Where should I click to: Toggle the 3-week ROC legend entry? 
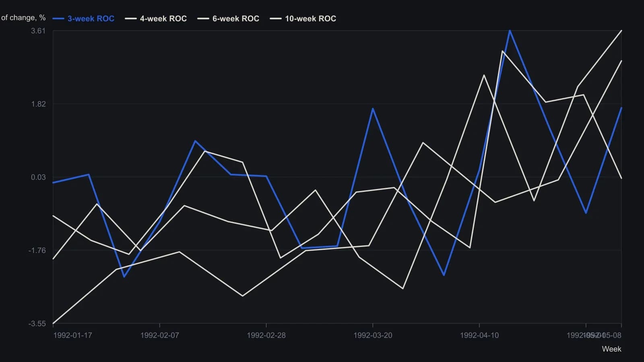pos(84,19)
